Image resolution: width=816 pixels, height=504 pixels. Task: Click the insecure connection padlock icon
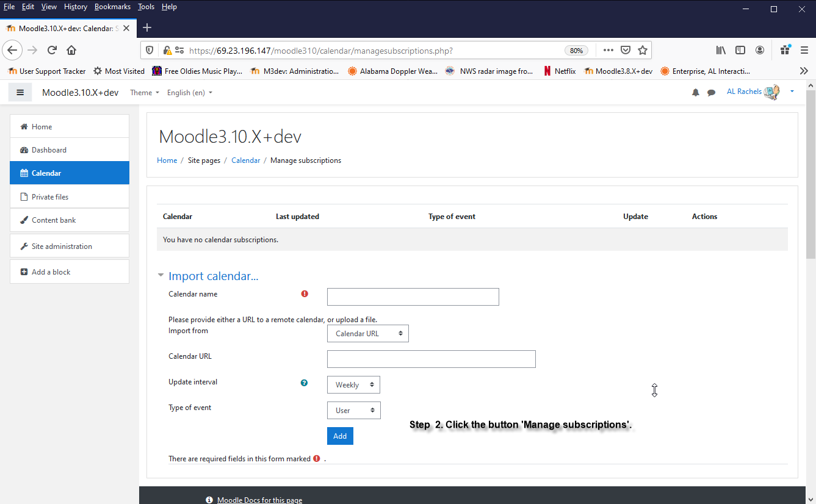[167, 50]
